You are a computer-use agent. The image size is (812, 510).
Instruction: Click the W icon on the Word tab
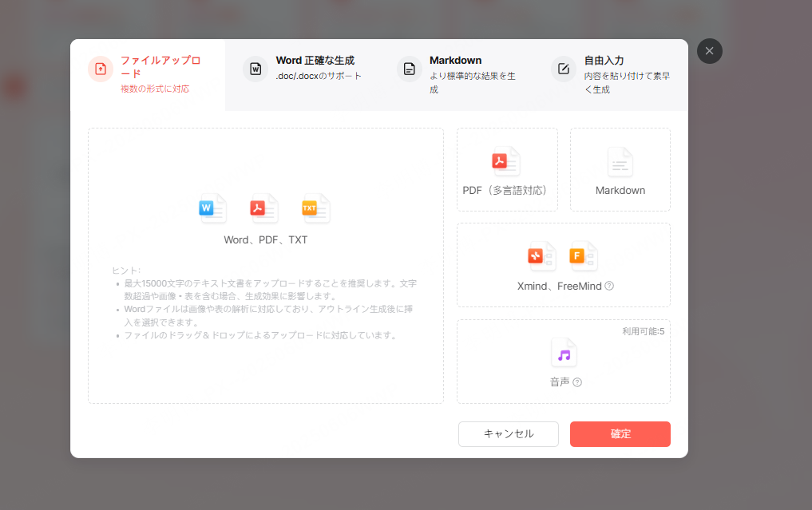(x=255, y=69)
